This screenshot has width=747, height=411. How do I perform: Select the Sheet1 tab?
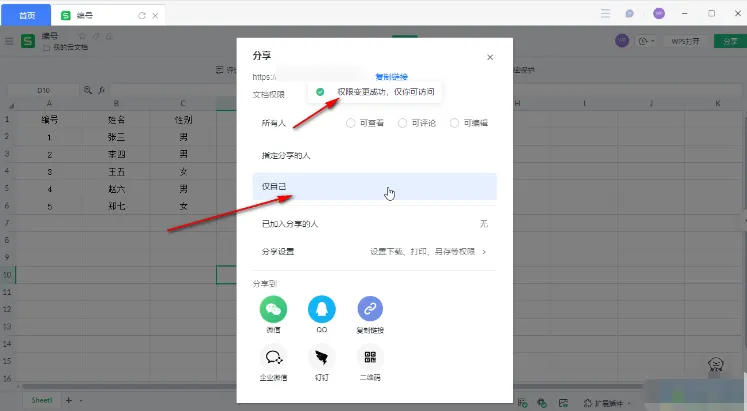pos(42,401)
